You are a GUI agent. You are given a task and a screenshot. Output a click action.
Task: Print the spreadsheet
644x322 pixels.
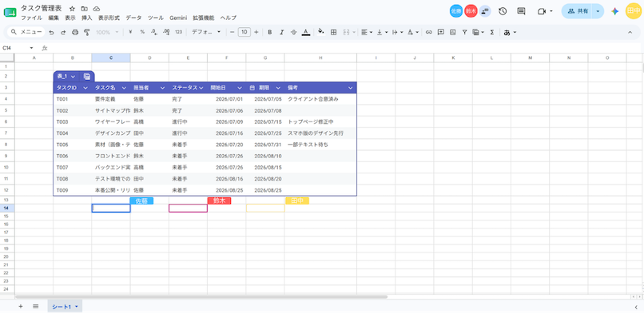click(x=75, y=32)
